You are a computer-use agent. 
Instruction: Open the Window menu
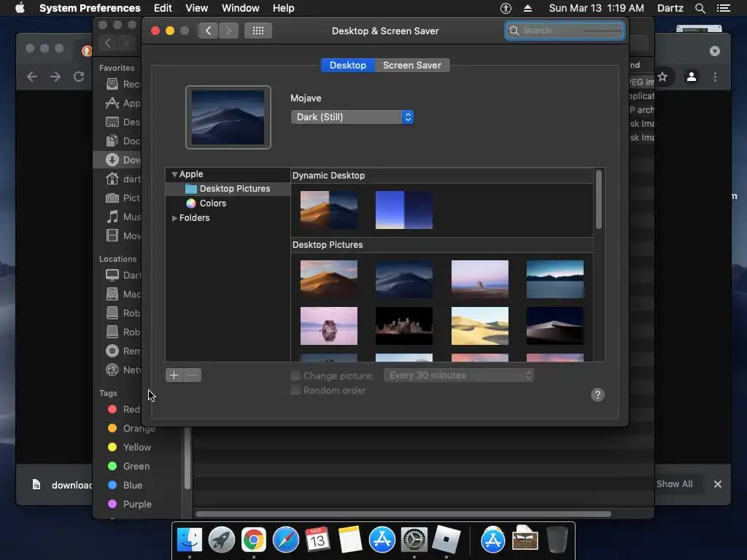[241, 8]
